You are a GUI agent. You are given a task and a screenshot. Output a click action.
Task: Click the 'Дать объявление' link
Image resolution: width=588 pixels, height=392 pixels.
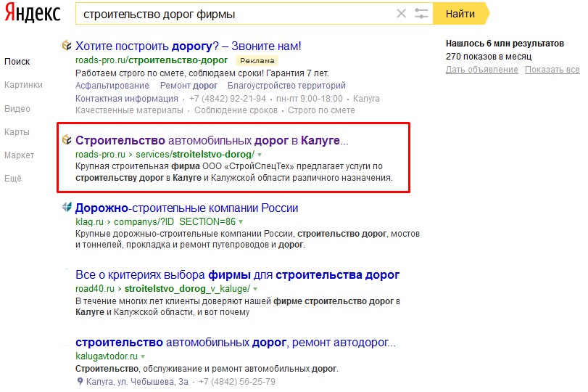click(x=481, y=70)
